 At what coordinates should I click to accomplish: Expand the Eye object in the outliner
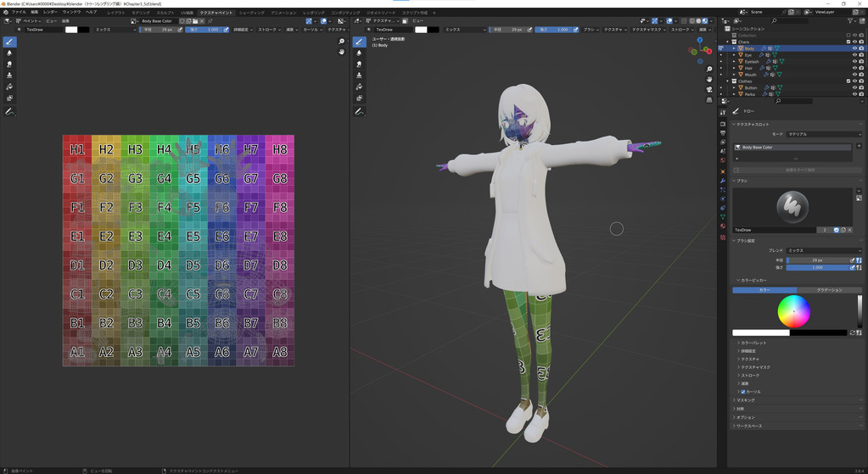(x=734, y=55)
